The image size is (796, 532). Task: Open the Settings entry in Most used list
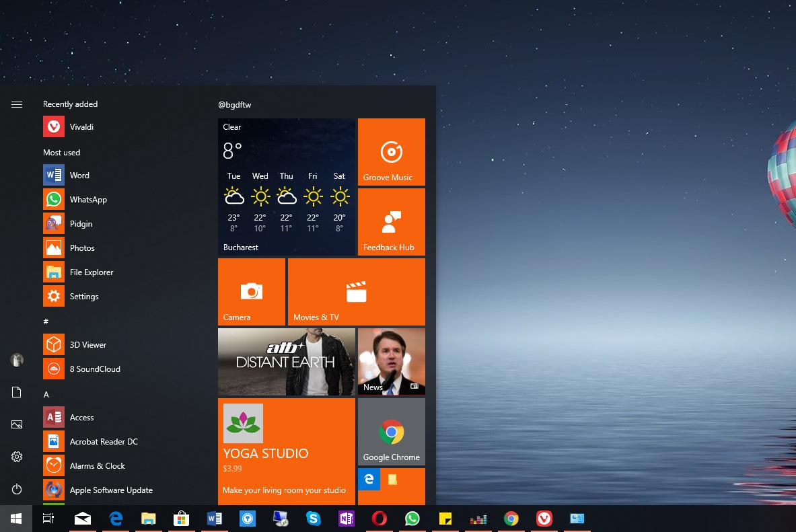pyautogui.click(x=123, y=297)
